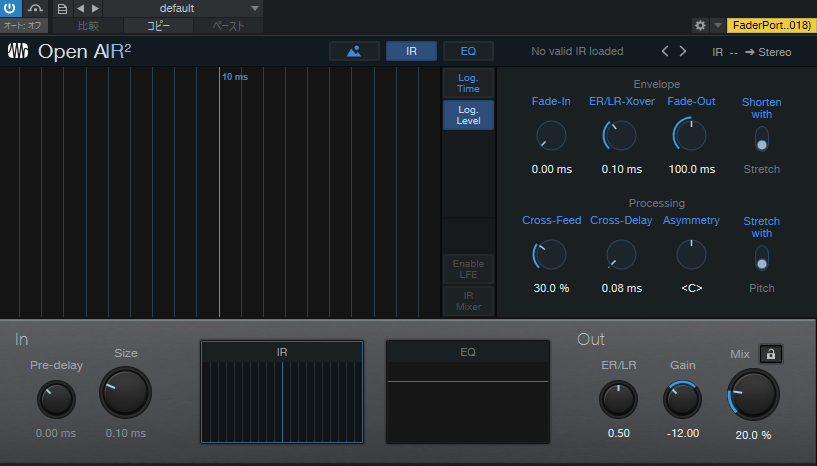
Task: Click the ER/LR output knob
Action: coord(618,399)
